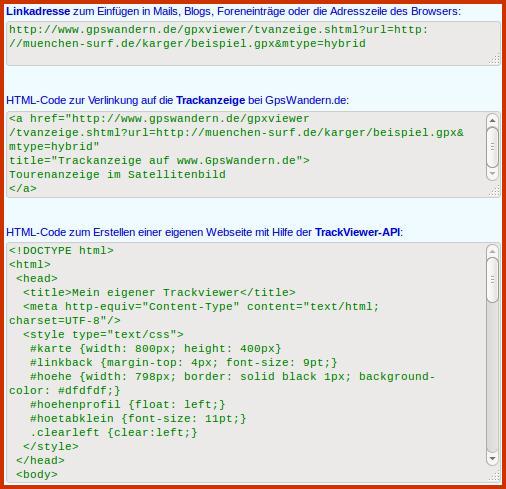This screenshot has width=506, height=489.
Task: Click scroll-down arrow of Trackanzeige code box
Action: coord(492,174)
